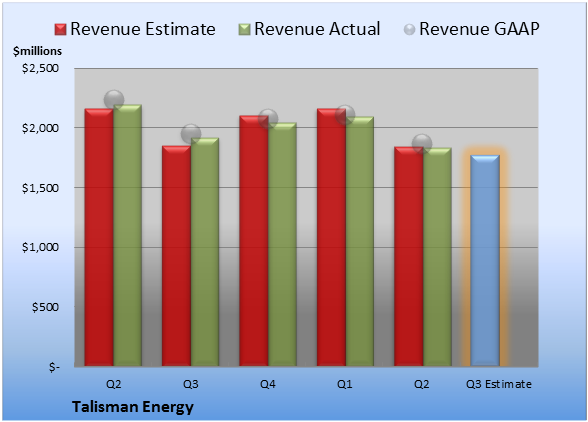Click the 'Talisman Energy' chart title

(x=133, y=407)
